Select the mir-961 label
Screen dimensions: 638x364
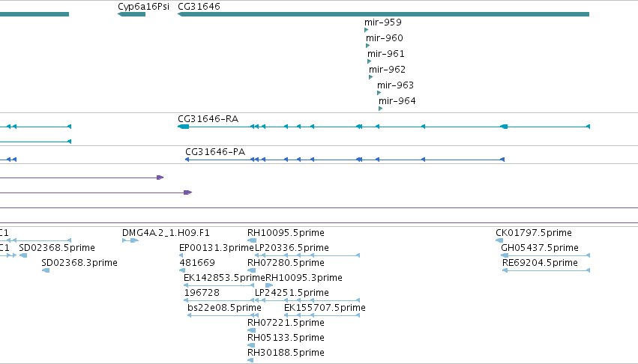point(386,54)
